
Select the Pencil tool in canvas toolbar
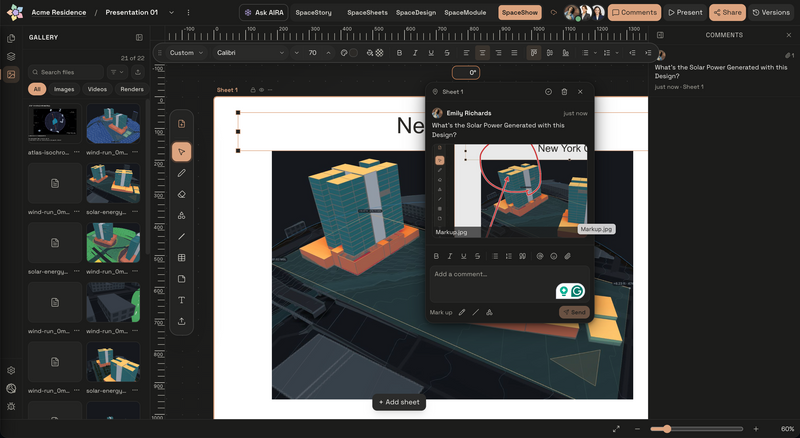pyautogui.click(x=181, y=173)
